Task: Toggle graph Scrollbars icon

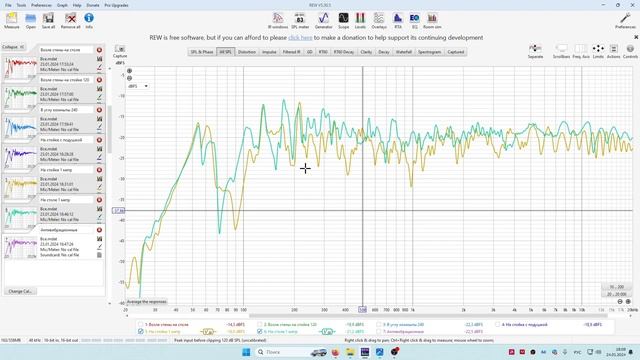Action: tap(561, 51)
